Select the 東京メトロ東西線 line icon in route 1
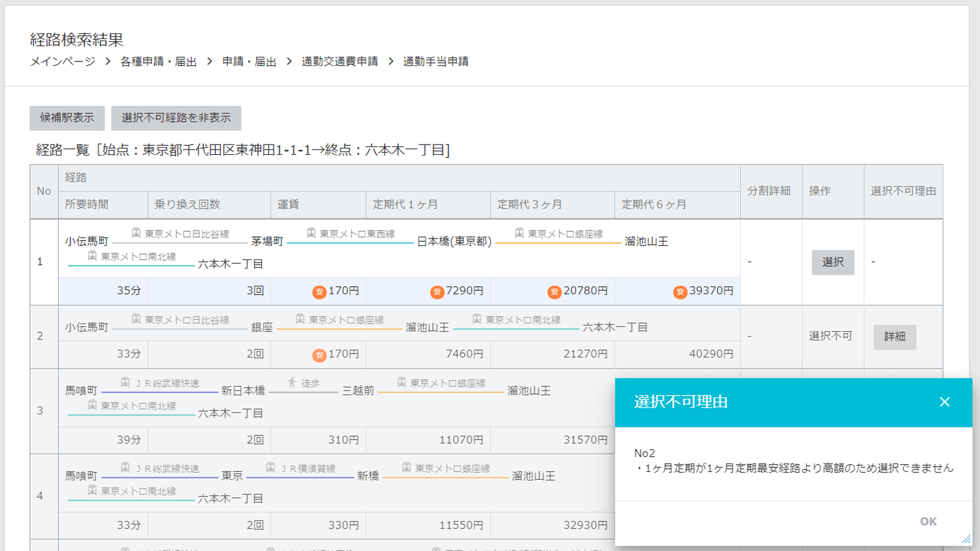980x551 pixels. [x=310, y=233]
